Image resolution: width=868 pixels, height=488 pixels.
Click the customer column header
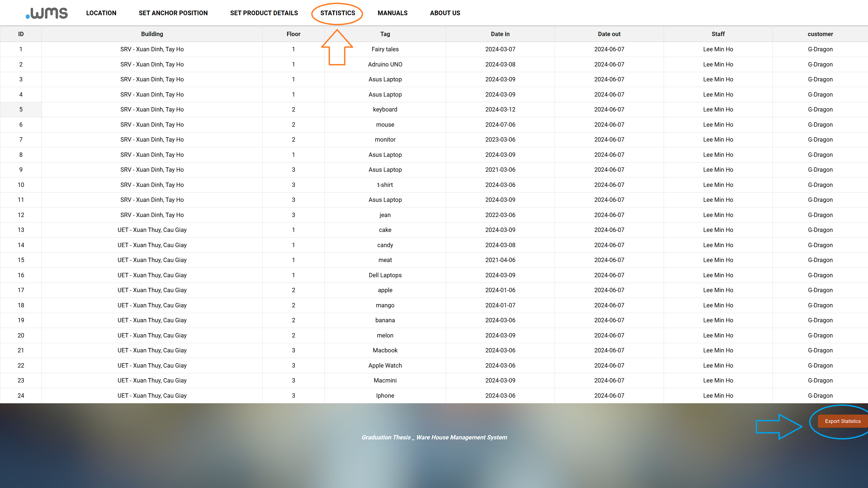820,34
